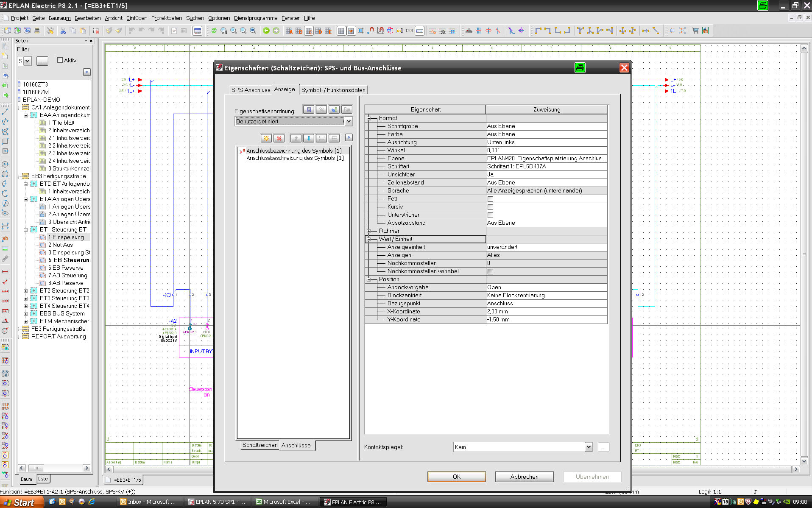The image size is (812, 508).
Task: Toggle the Unterstrichen checkbox
Action: 490,215
